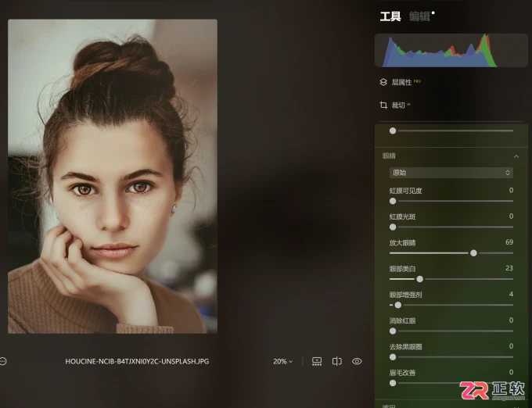Collapse the 眼睛 section chevron
532x408 pixels.
(x=516, y=156)
